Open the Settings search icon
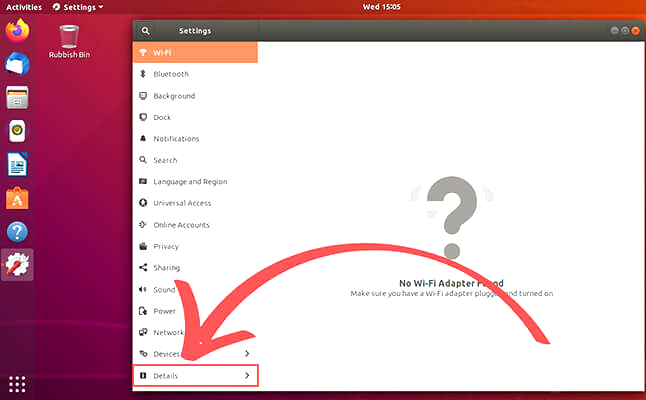Image resolution: width=646 pixels, height=400 pixels. pyautogui.click(x=145, y=31)
